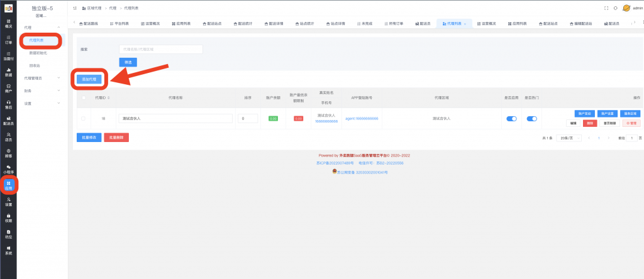
Task: Select 回收站 in the submenu
Action: click(x=35, y=65)
